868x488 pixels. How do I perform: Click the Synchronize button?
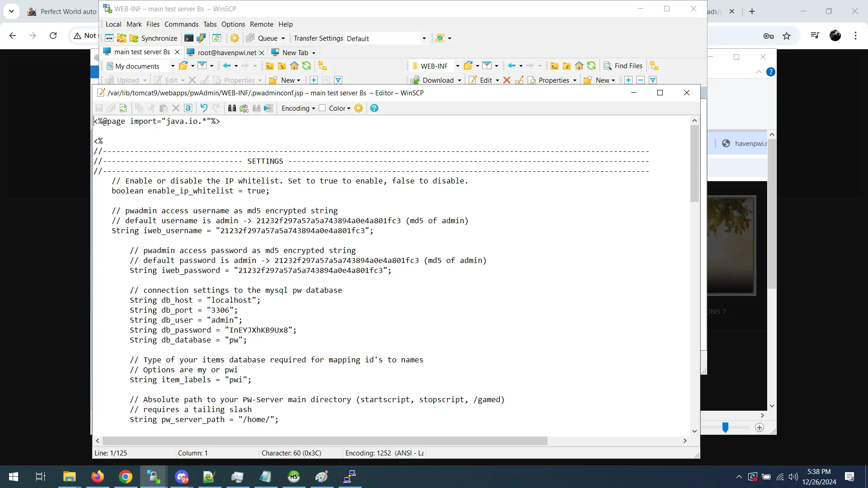154,38
